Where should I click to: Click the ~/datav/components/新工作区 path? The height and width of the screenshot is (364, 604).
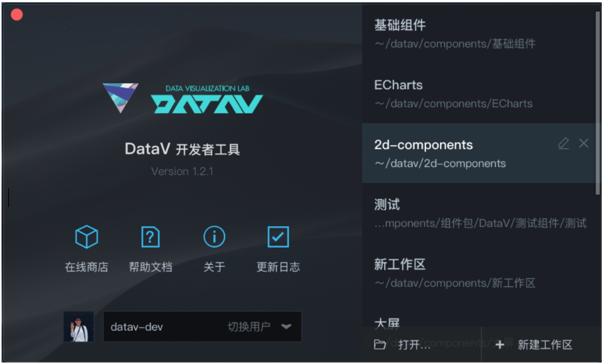click(455, 283)
